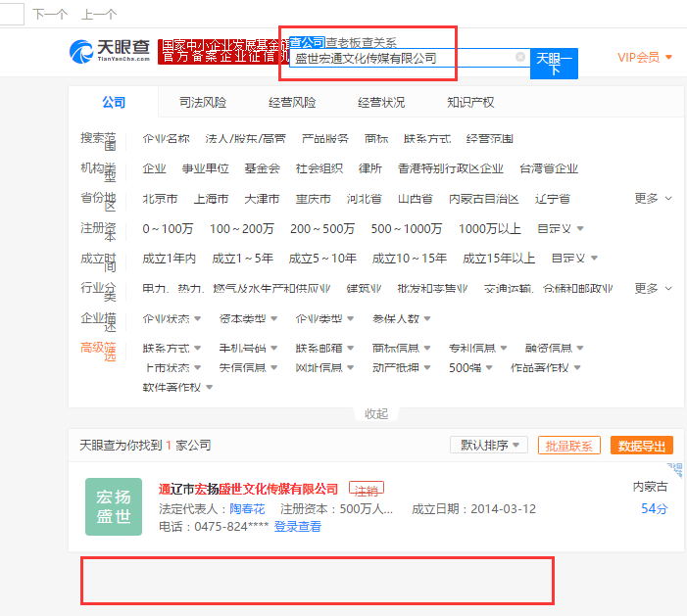Open the VIP会员 dropdown

[x=645, y=58]
